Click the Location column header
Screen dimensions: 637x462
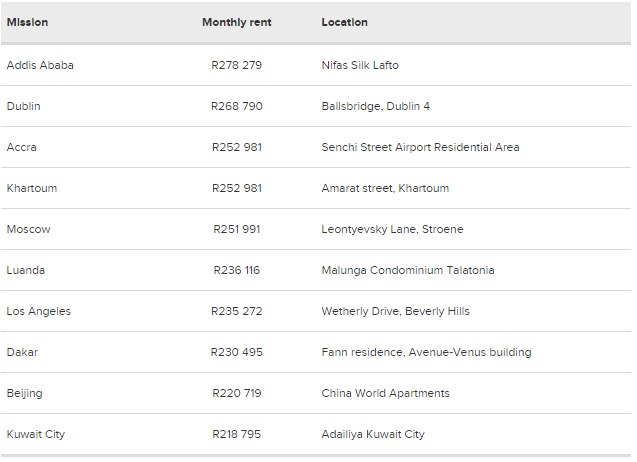tap(344, 22)
